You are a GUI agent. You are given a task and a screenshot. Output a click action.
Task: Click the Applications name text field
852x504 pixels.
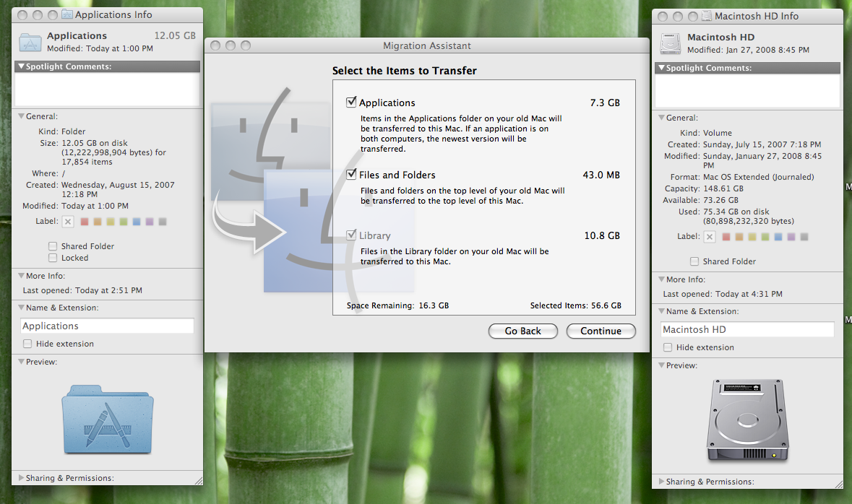tap(107, 326)
